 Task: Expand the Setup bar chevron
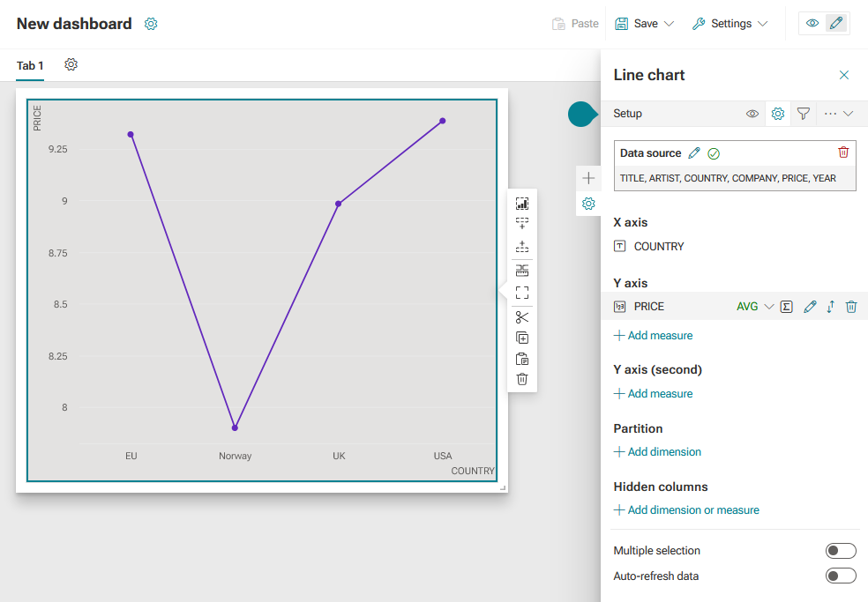pos(848,114)
